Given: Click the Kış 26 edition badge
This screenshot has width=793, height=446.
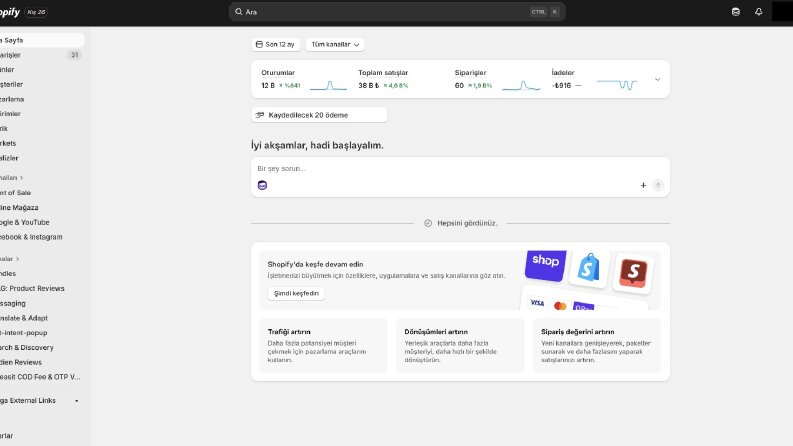Looking at the screenshot, I should [36, 12].
